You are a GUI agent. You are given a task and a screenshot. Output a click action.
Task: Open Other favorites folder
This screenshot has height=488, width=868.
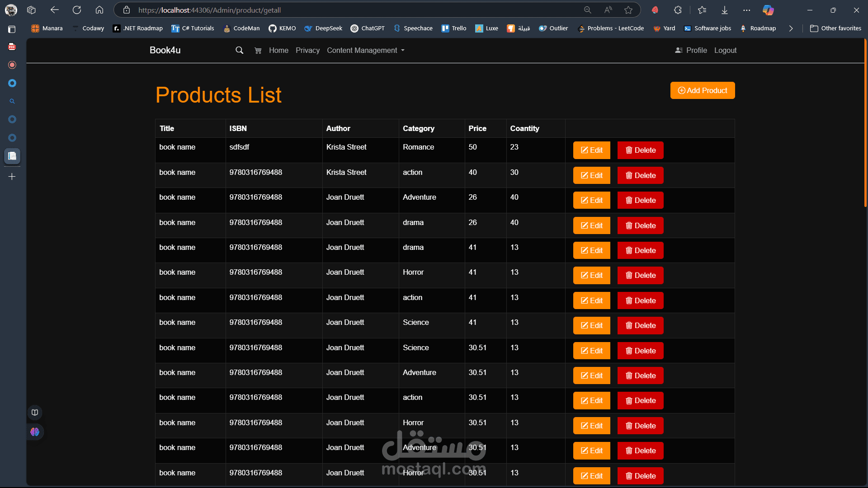pos(835,28)
